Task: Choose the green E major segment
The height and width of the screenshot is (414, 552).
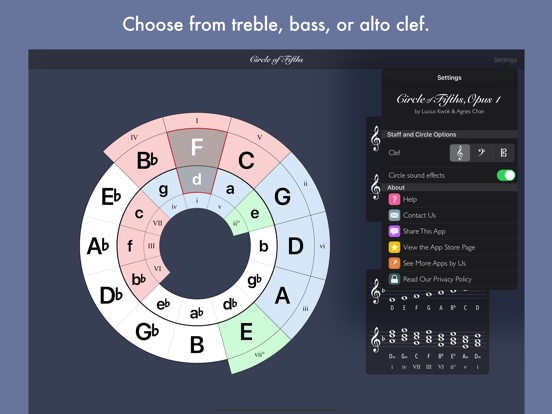Action: (248, 331)
